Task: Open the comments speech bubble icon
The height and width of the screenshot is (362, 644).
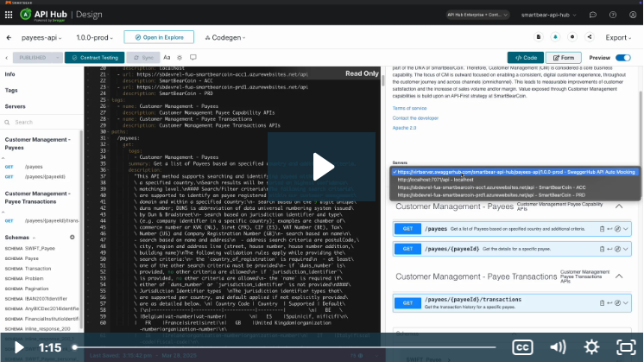Action: [x=193, y=58]
